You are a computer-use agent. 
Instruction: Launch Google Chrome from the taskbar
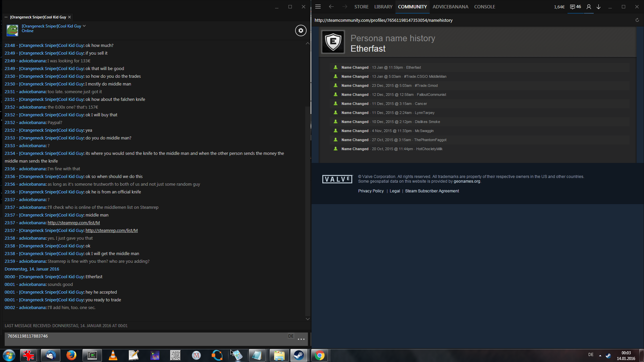[320, 355]
